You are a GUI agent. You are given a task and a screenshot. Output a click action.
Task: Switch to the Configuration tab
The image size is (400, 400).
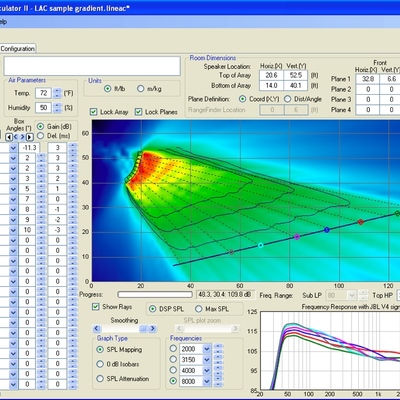tap(17, 49)
